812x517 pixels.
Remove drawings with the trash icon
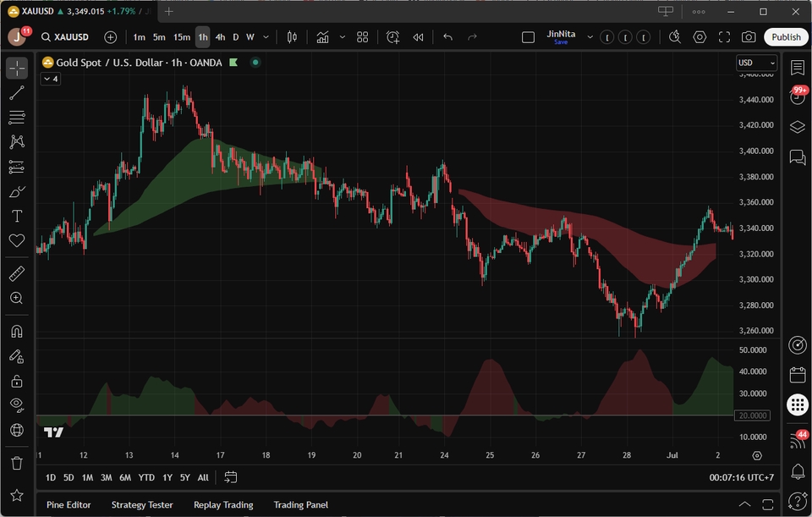pos(17,463)
